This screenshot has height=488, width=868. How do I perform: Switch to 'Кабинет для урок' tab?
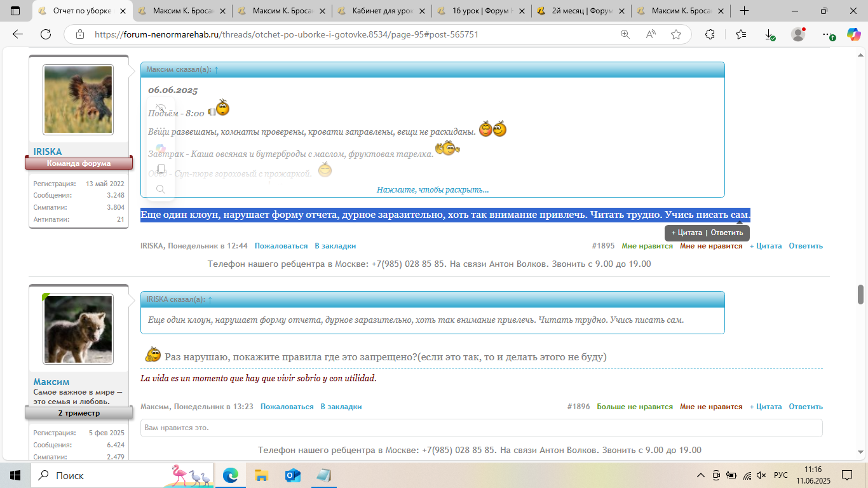pyautogui.click(x=381, y=11)
